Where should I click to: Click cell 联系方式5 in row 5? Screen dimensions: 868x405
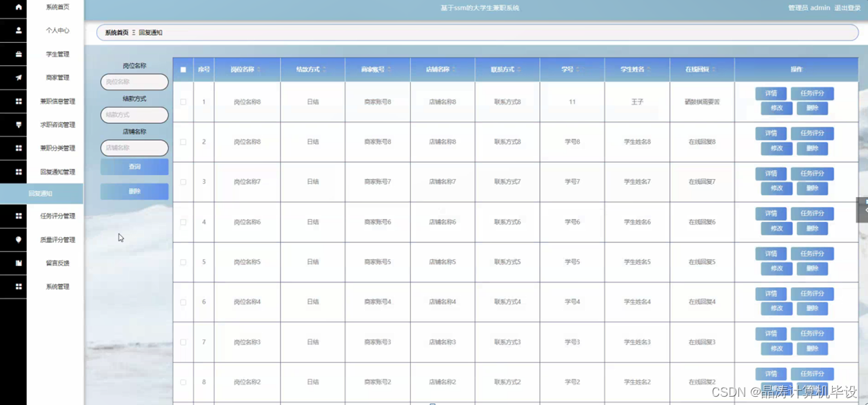tap(507, 262)
